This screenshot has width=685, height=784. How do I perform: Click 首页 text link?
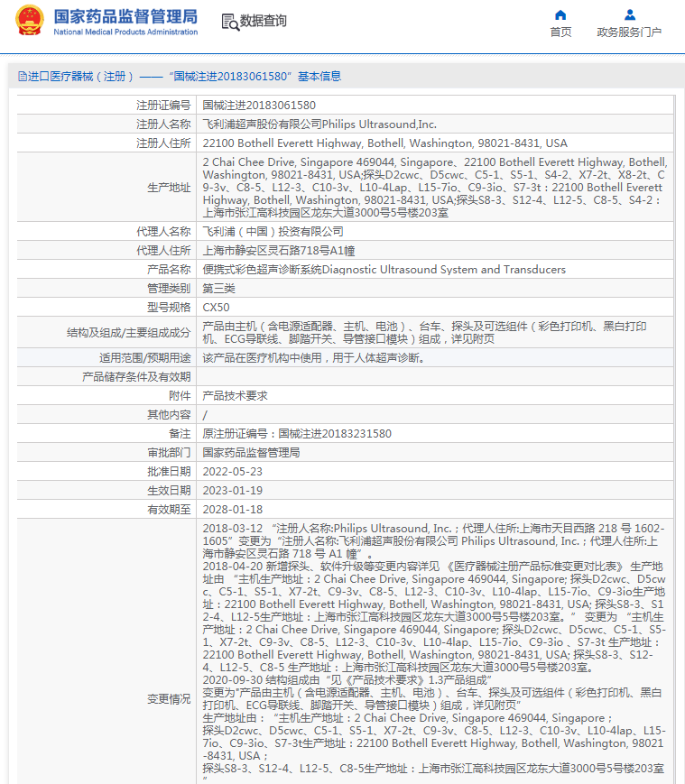coord(560,32)
